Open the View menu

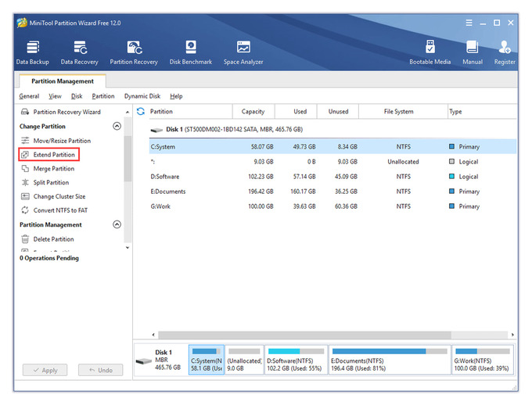[55, 96]
